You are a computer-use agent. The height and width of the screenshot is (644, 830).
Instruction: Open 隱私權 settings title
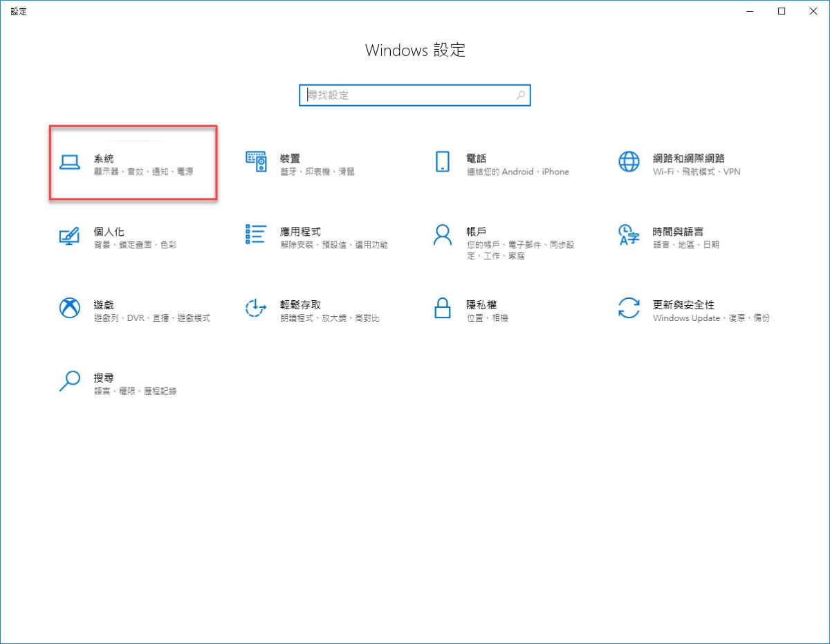coord(482,305)
